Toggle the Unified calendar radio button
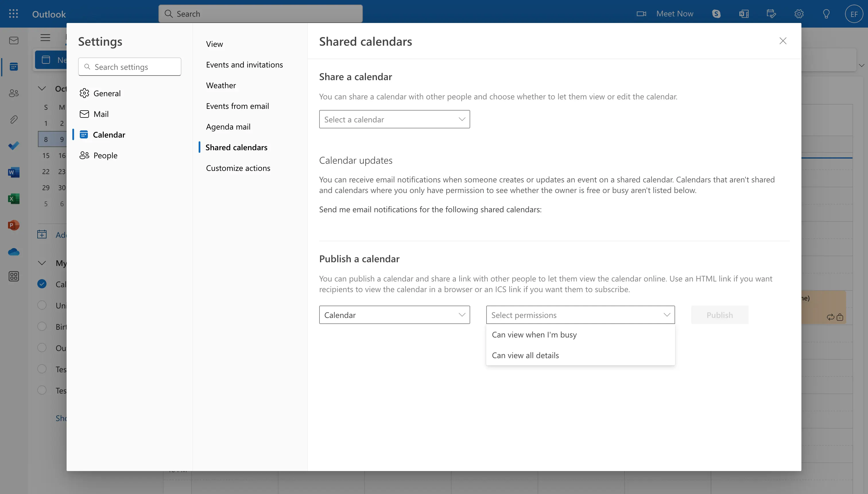Screen dimensions: 868x494 [42, 305]
